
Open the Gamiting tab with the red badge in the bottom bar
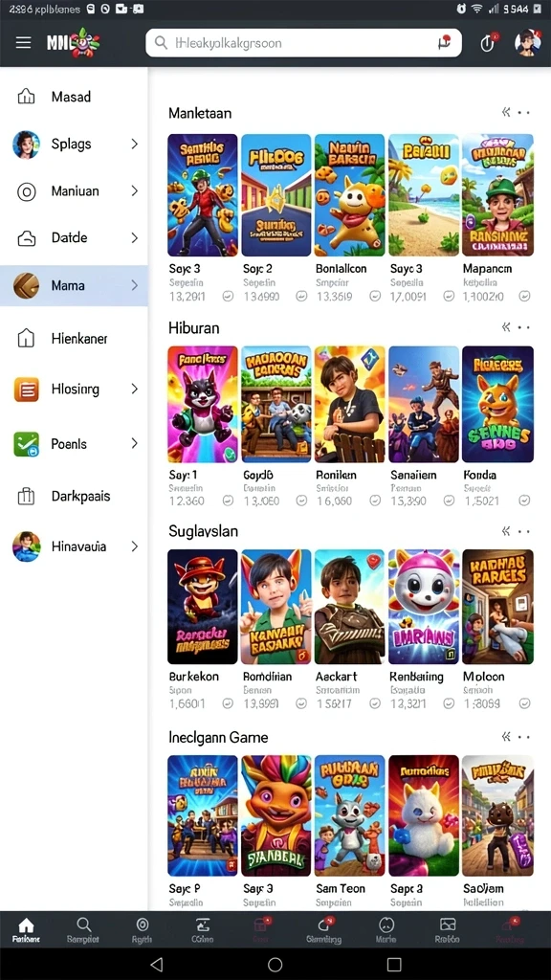pos(323,929)
